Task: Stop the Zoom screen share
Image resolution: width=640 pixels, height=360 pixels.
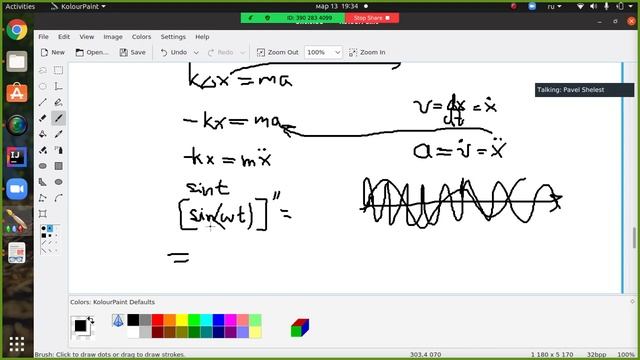Action: pos(372,18)
